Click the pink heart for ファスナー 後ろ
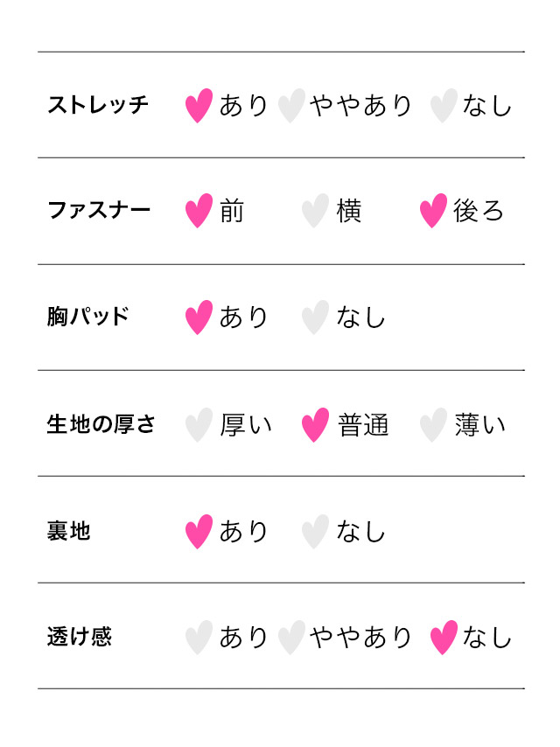Image resolution: width=560 pixels, height=747 pixels. point(433,212)
